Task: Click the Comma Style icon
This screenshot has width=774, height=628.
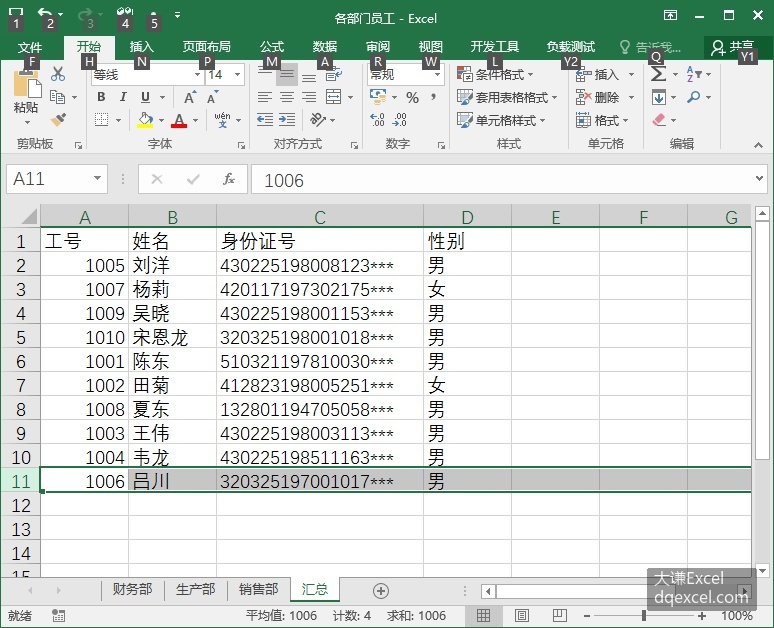Action: point(433,97)
